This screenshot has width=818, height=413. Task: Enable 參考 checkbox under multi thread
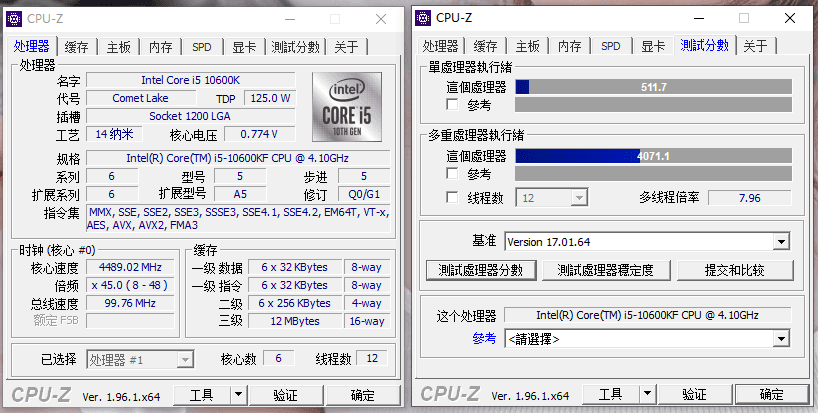[x=452, y=173]
